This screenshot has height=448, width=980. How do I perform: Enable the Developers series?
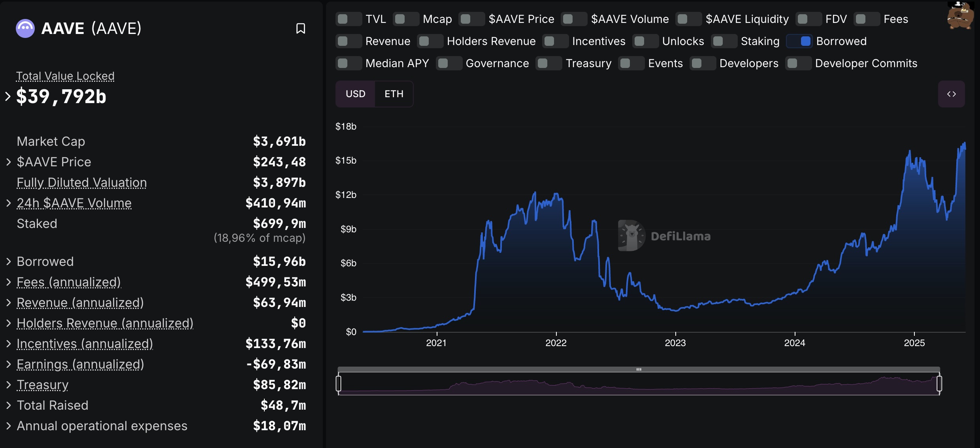tap(703, 63)
